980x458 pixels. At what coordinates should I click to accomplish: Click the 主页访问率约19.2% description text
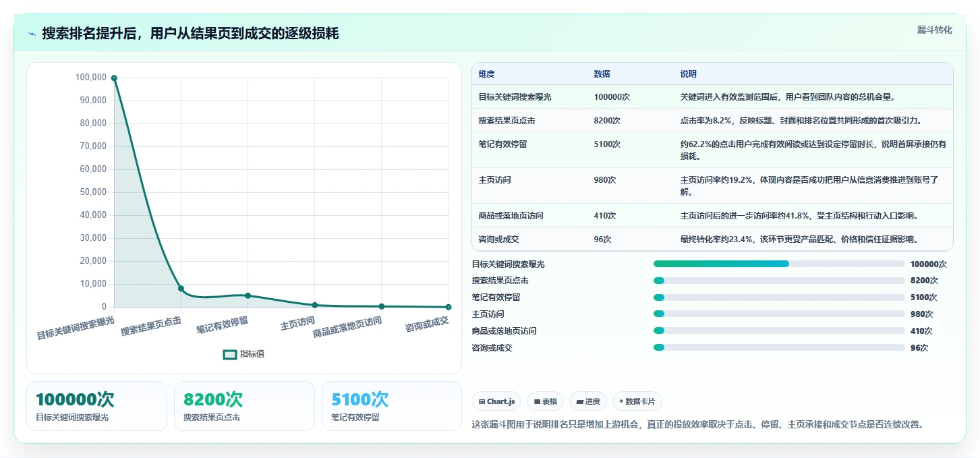click(809, 186)
